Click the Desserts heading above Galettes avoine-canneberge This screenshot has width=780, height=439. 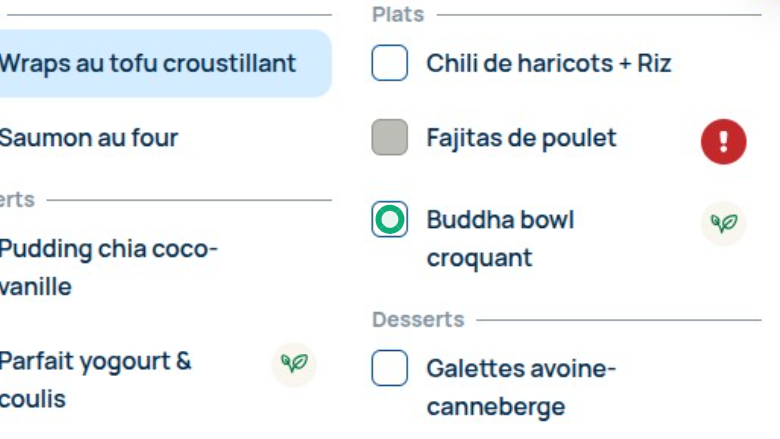tap(418, 320)
